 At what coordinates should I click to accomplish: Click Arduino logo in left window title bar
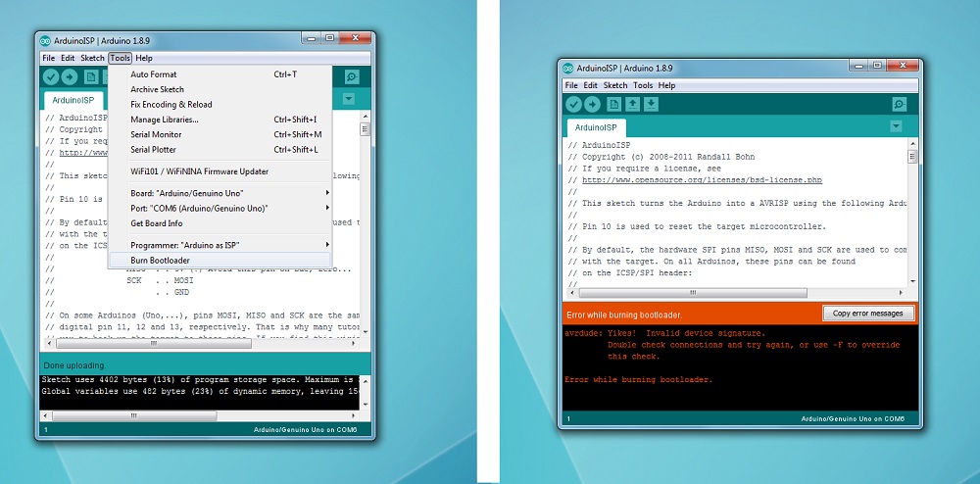(x=45, y=40)
